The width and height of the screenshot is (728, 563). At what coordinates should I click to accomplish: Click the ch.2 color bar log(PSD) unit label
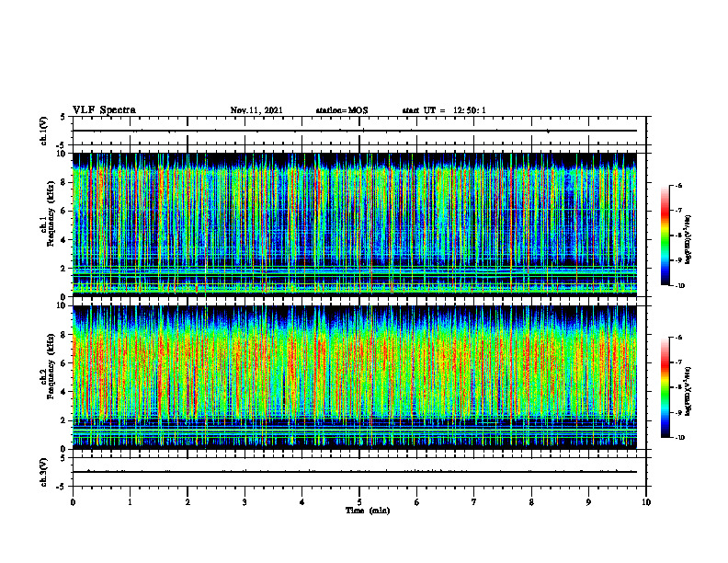pos(688,391)
